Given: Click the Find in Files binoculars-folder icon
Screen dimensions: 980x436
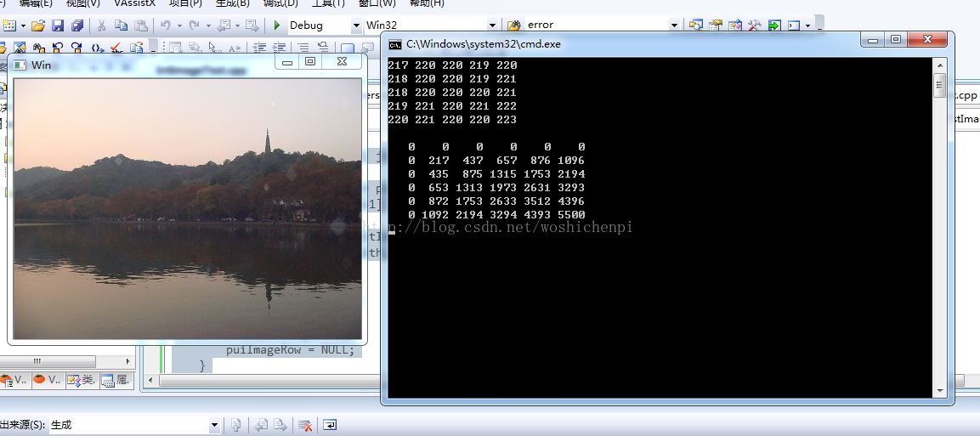Looking at the screenshot, I should click(513, 25).
